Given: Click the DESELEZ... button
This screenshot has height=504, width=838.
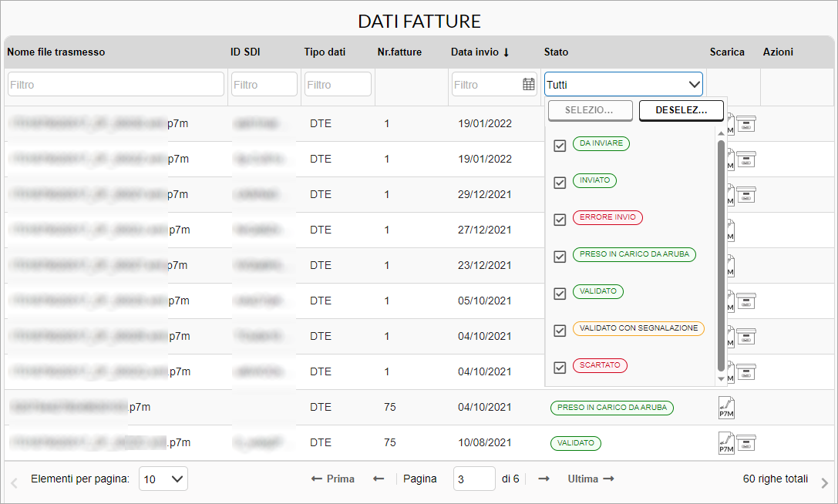Looking at the screenshot, I should click(681, 111).
